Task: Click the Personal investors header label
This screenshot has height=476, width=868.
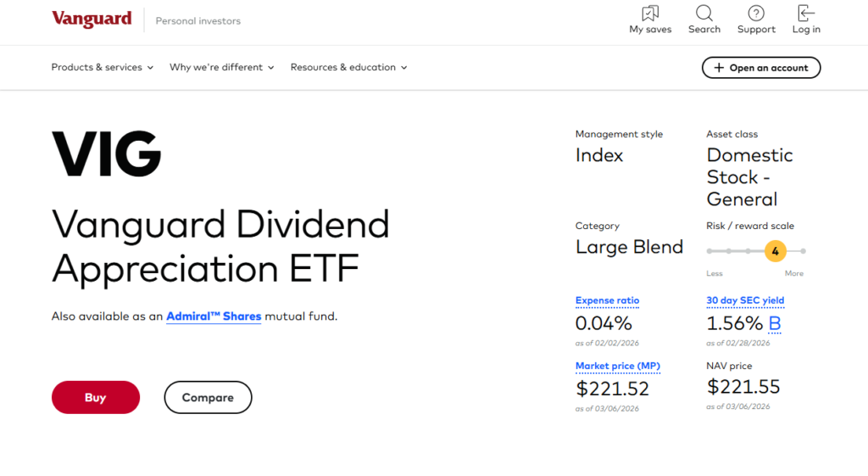Action: (198, 21)
